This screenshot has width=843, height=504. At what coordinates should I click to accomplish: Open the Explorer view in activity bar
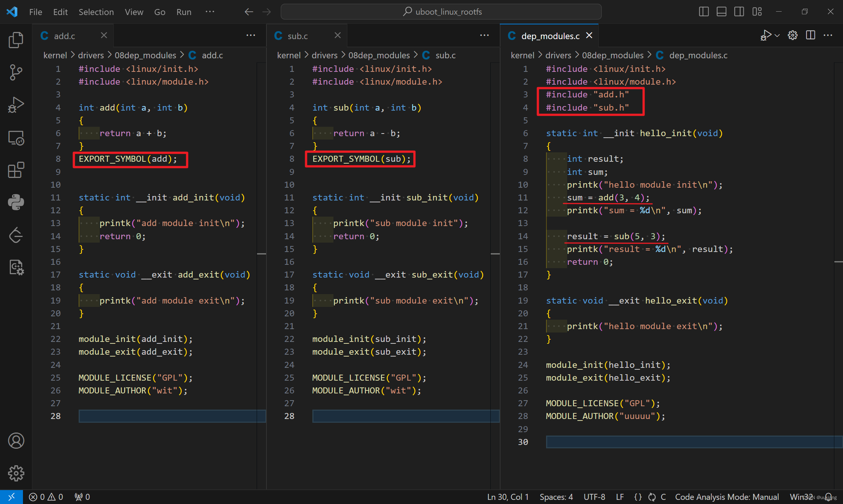pos(16,40)
